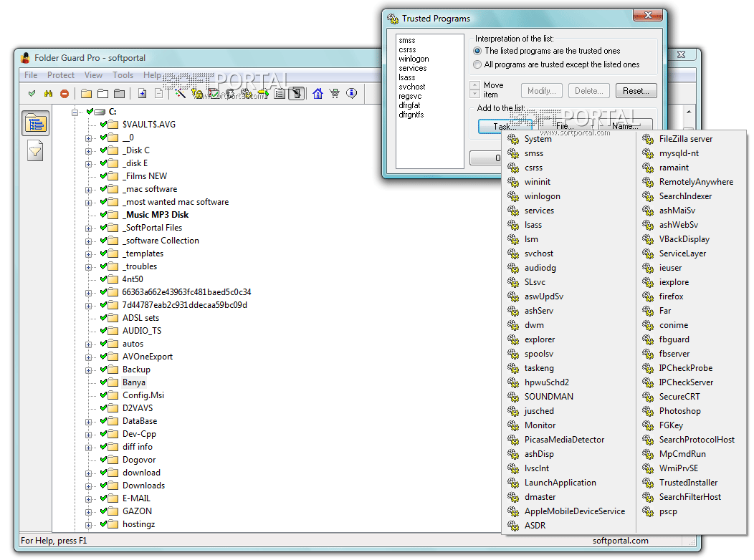Toggle the green check on Backup folder

click(x=103, y=370)
